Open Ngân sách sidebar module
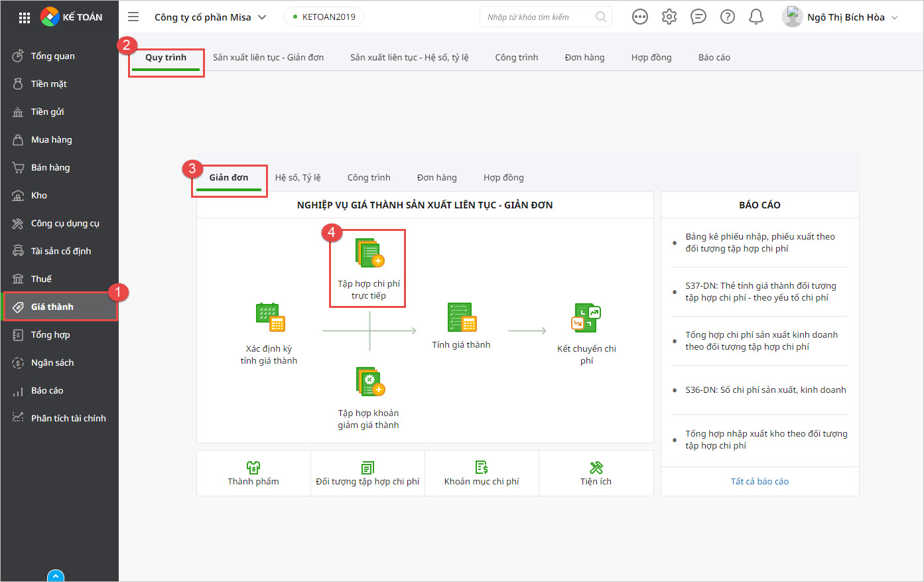924x582 pixels. pos(59,362)
